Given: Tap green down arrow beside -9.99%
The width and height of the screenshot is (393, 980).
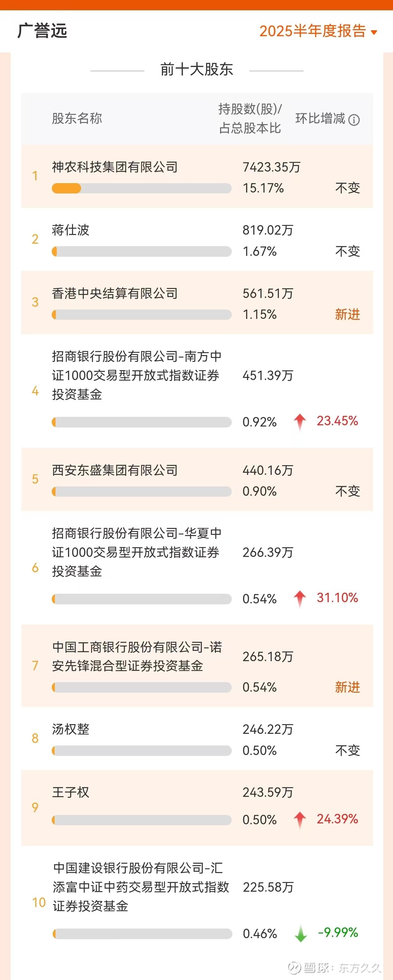Looking at the screenshot, I should click(301, 934).
